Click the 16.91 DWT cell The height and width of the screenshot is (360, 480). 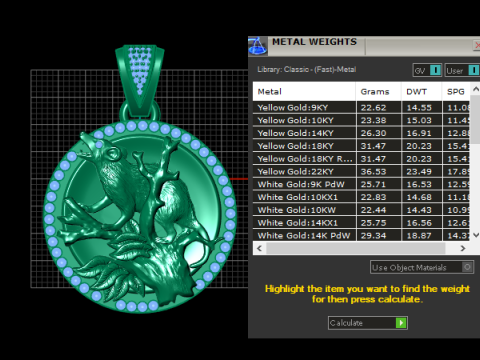point(422,133)
